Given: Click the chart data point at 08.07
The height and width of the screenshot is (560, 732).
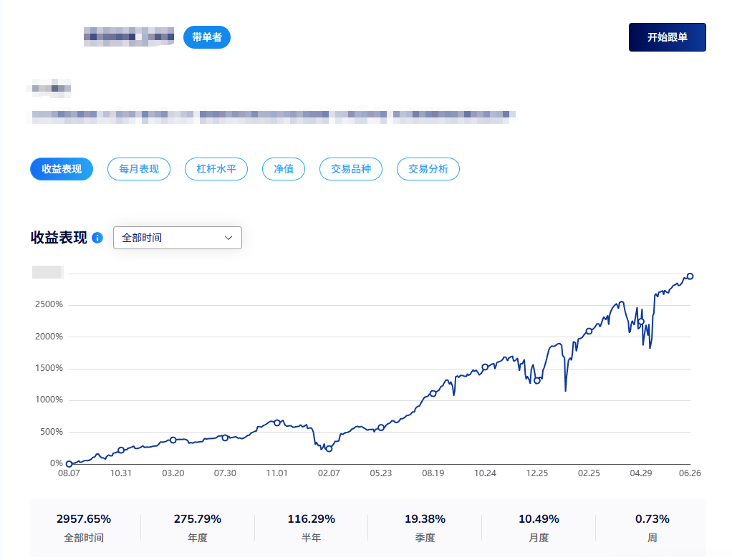Looking at the screenshot, I should 69,464.
